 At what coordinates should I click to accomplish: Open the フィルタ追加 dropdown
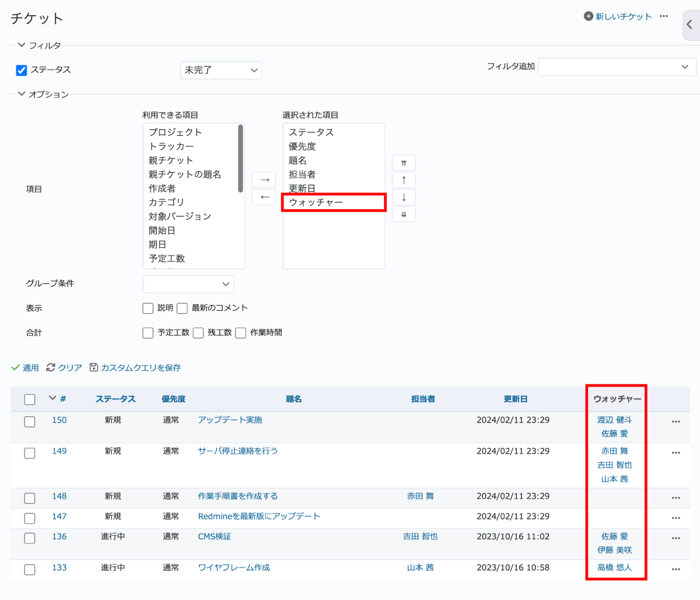pyautogui.click(x=616, y=66)
